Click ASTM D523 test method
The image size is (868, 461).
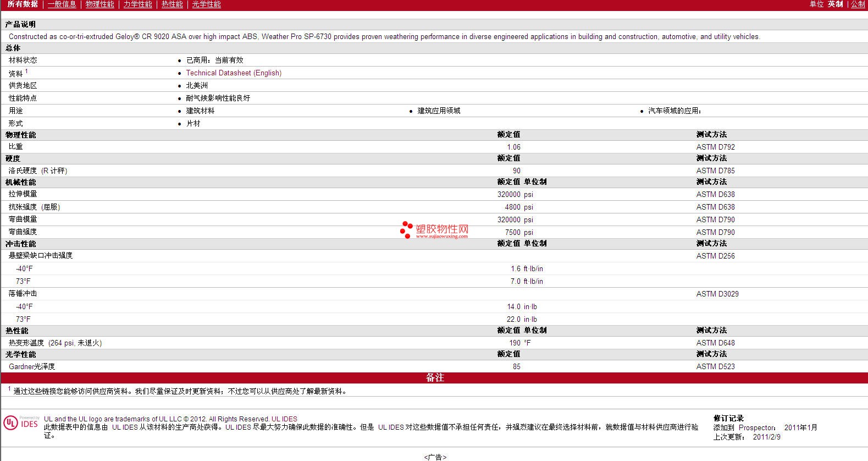715,366
